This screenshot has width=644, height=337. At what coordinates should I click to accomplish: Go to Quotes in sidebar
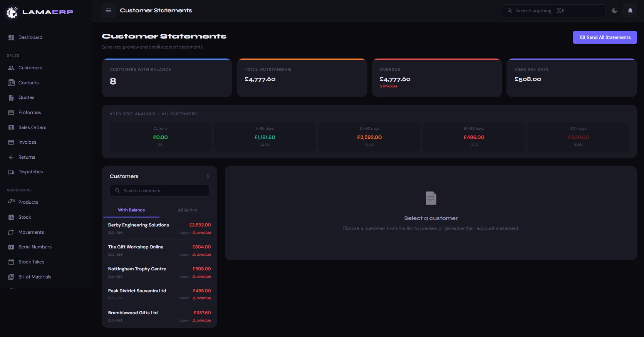click(26, 97)
